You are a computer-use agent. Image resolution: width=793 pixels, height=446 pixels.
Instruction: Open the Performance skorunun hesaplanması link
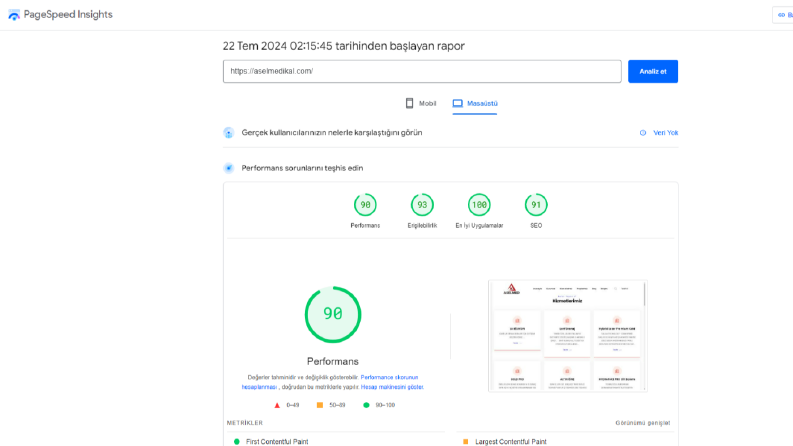point(330,382)
